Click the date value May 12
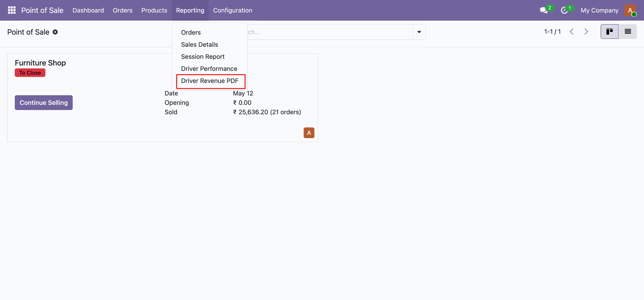This screenshot has width=644, height=300. coord(243,93)
